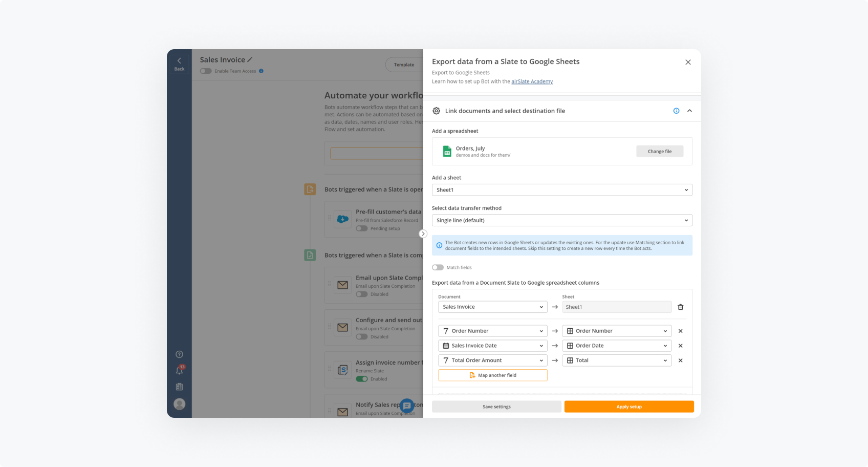Toggle the Match fields switch
Screen dimensions: 868x467
438,268
